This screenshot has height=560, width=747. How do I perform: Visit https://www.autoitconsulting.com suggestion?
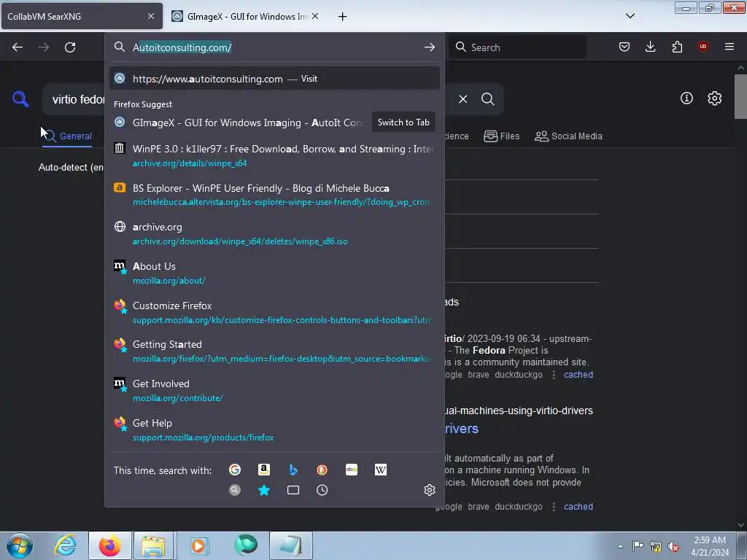pos(274,79)
